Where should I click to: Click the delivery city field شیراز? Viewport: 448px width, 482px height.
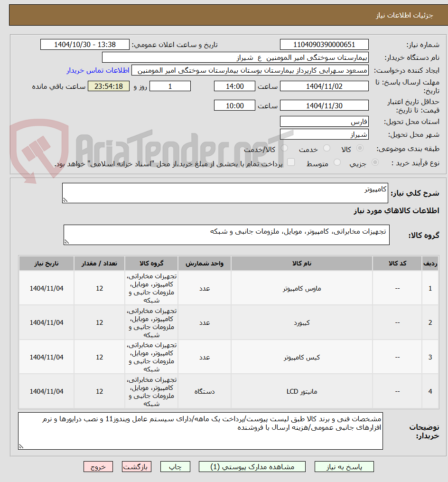click(x=324, y=134)
